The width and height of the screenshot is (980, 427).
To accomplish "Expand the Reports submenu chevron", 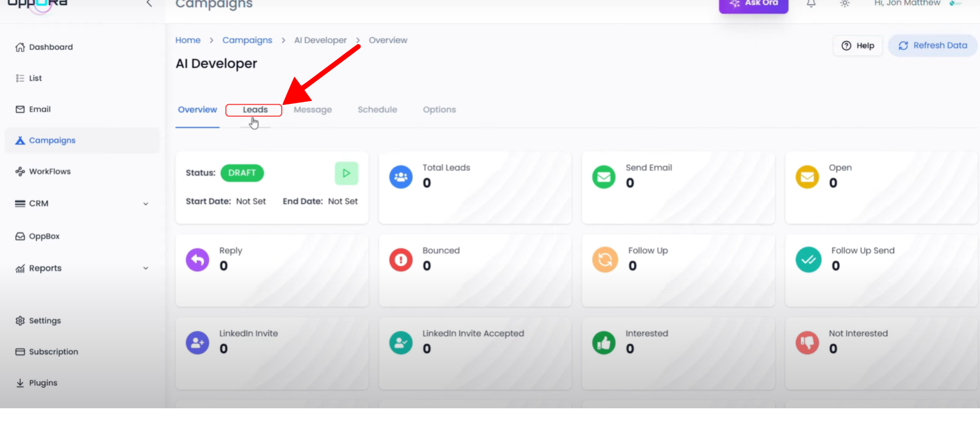I will point(146,268).
